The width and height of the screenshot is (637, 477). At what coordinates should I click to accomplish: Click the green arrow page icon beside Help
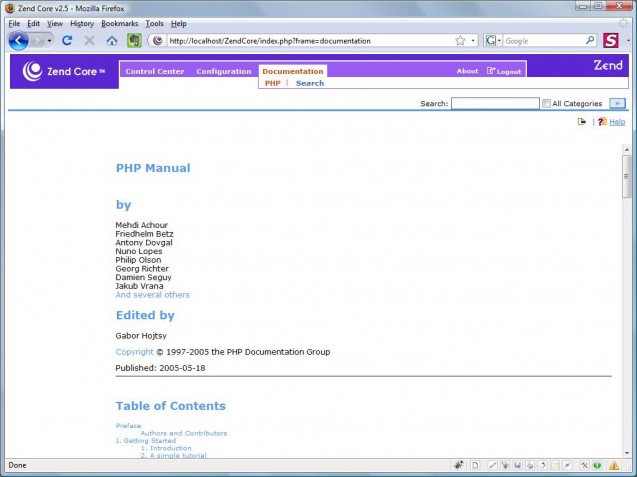point(582,121)
